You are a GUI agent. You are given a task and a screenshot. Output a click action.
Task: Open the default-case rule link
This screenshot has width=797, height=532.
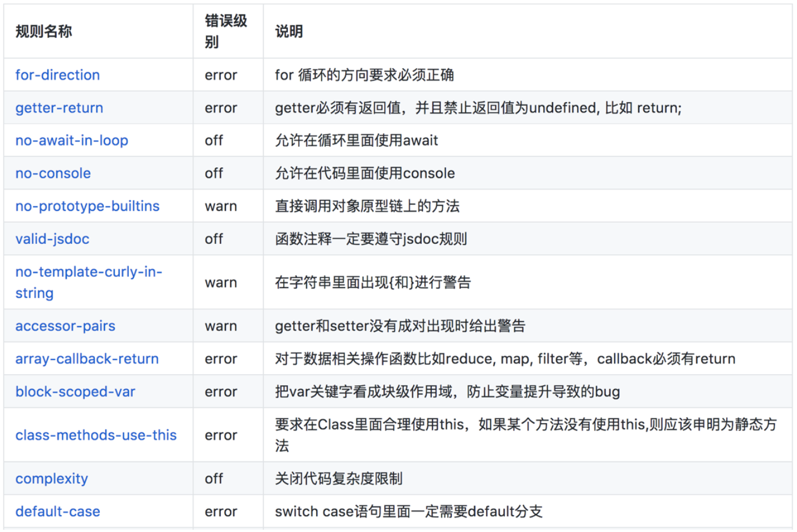coord(57,511)
